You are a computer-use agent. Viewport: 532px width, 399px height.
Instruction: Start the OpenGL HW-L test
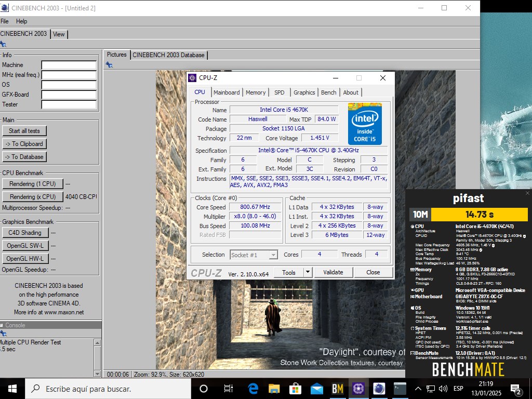pos(25,259)
